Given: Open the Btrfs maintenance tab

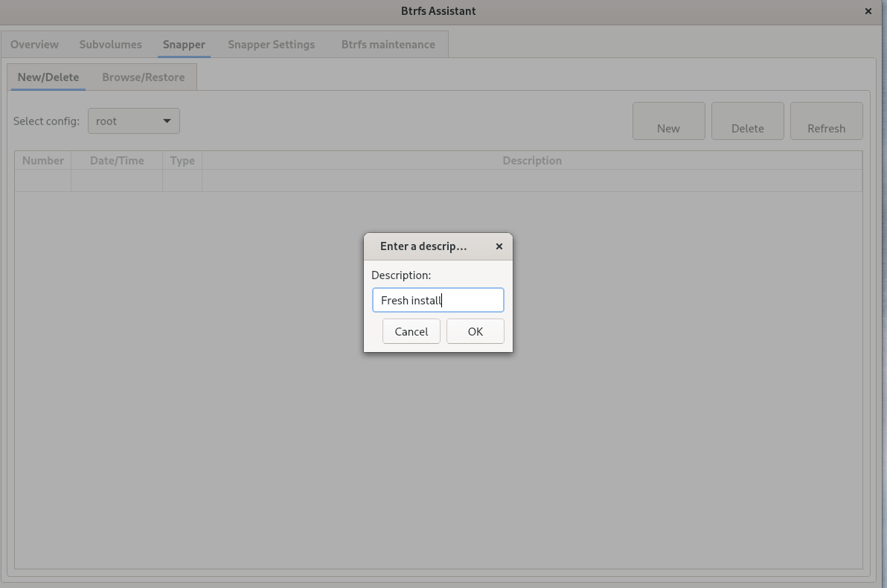Looking at the screenshot, I should 388,44.
